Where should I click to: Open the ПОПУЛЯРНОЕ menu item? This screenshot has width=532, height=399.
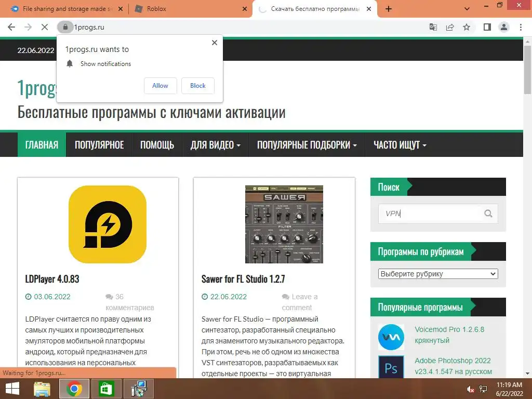(x=99, y=145)
